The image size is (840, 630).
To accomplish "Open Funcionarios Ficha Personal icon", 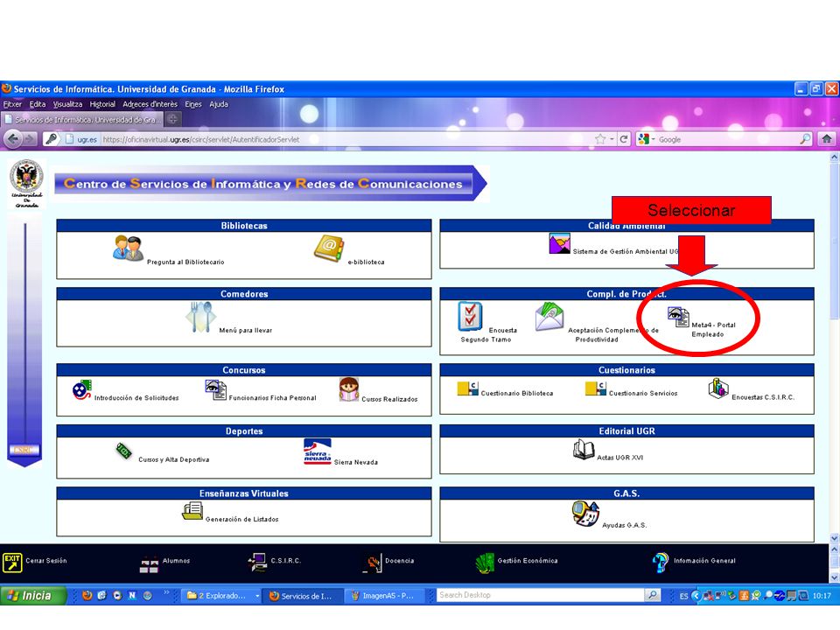I will [x=215, y=390].
